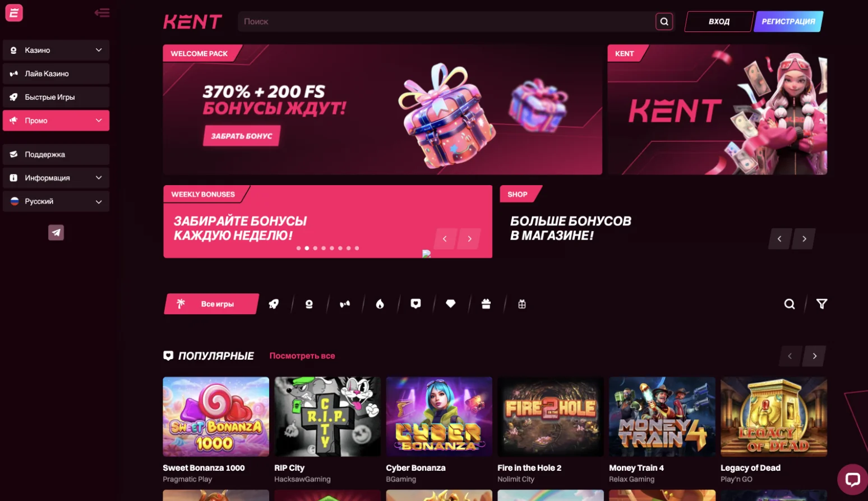Viewport: 868px width, 501px height.
Task: Select the diamond category icon
Action: 450,304
